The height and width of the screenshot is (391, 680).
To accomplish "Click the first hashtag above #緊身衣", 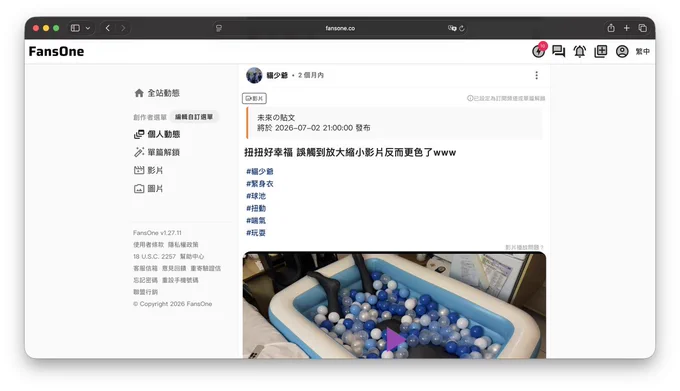I will pyautogui.click(x=260, y=172).
